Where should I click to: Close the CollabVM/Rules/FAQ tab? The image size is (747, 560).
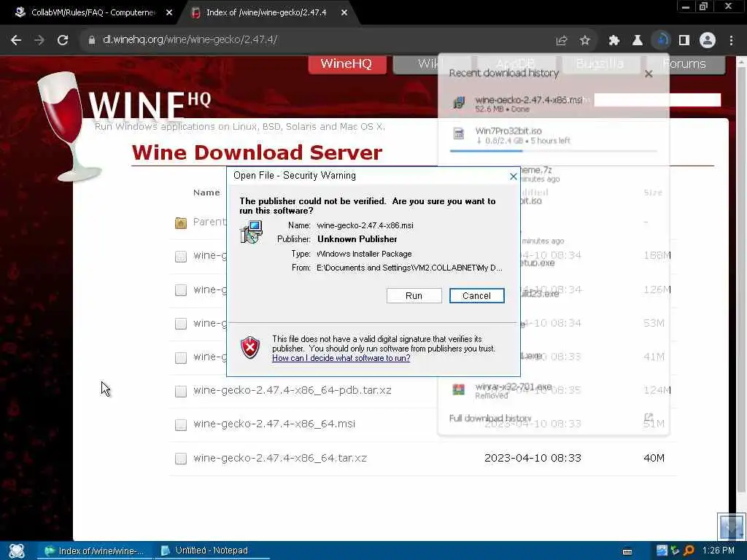click(x=169, y=13)
